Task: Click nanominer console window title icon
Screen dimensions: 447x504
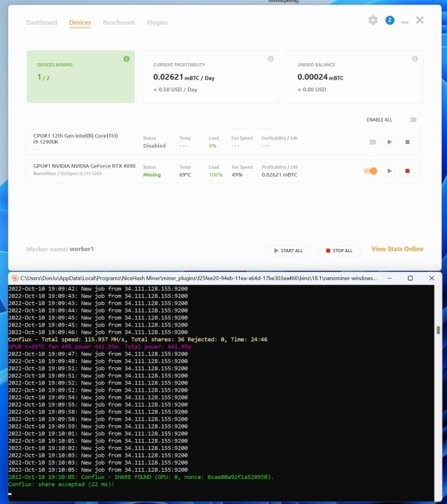Action: 15,278
